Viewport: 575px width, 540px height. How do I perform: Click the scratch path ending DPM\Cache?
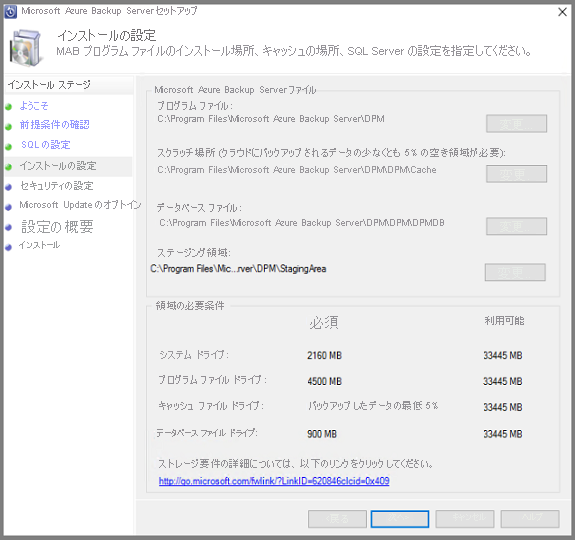pos(297,170)
